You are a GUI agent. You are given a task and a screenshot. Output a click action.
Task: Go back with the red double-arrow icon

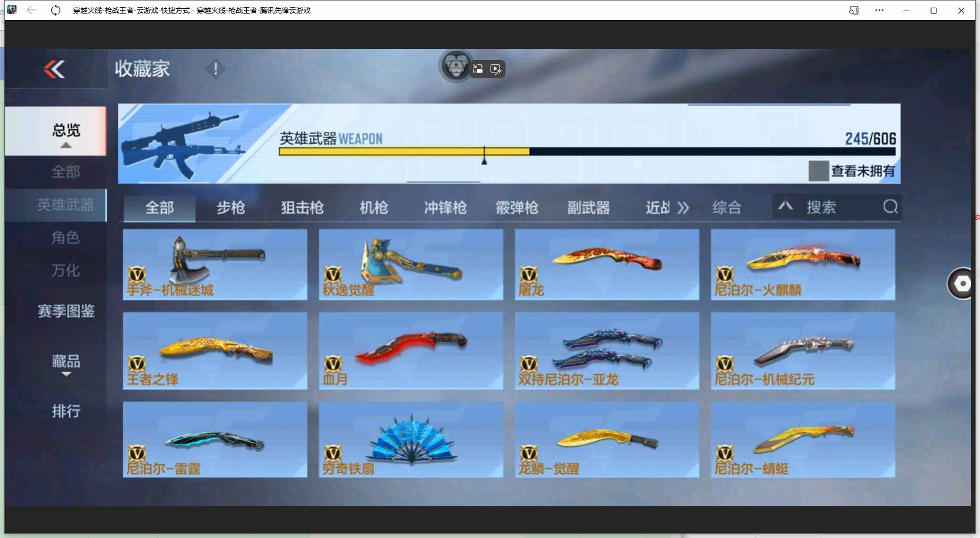point(54,69)
